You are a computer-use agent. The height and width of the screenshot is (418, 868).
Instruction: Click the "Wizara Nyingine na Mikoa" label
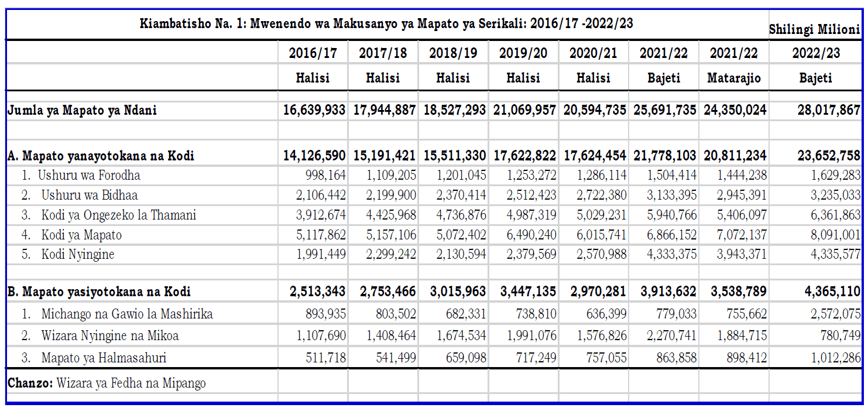click(x=110, y=336)
